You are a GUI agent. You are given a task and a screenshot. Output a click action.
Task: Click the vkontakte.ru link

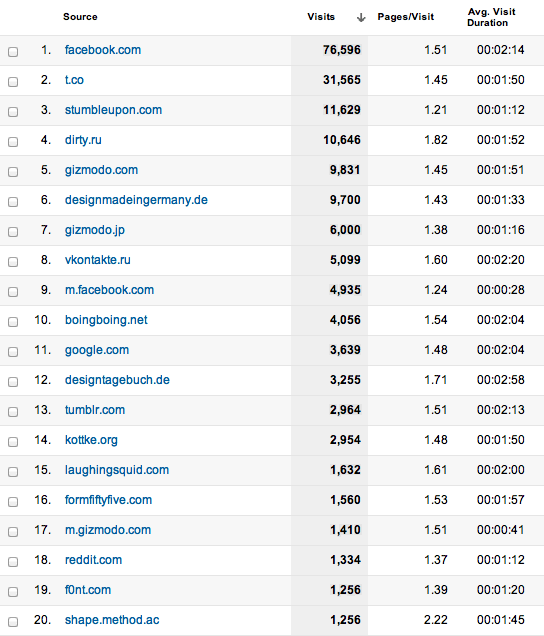[x=98, y=260]
